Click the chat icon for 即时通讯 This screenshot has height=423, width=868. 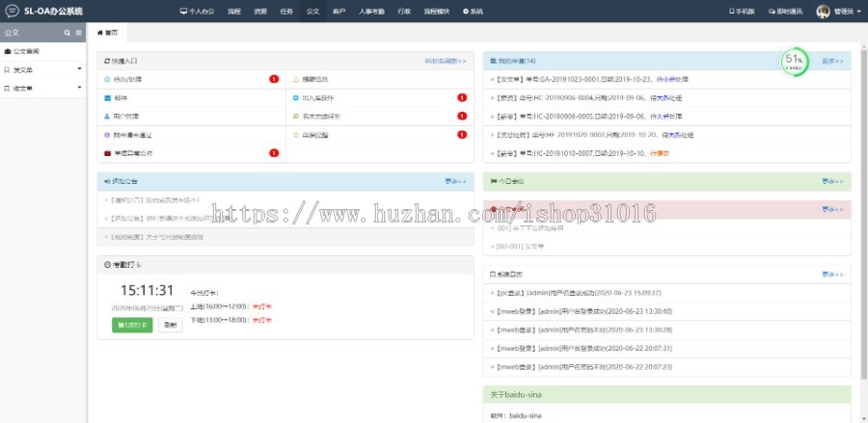click(x=772, y=11)
